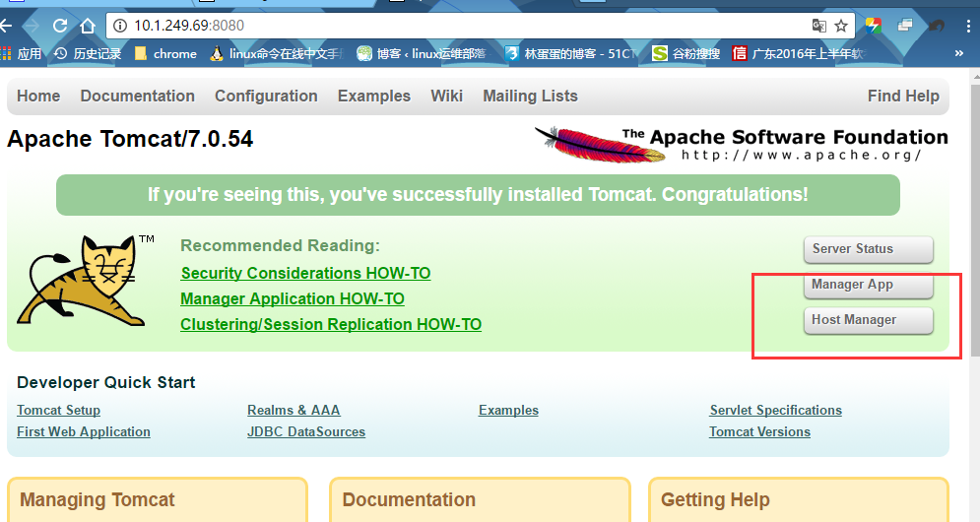This screenshot has height=522, width=980.
Task: Reload the page with refresh icon
Action: (x=60, y=26)
